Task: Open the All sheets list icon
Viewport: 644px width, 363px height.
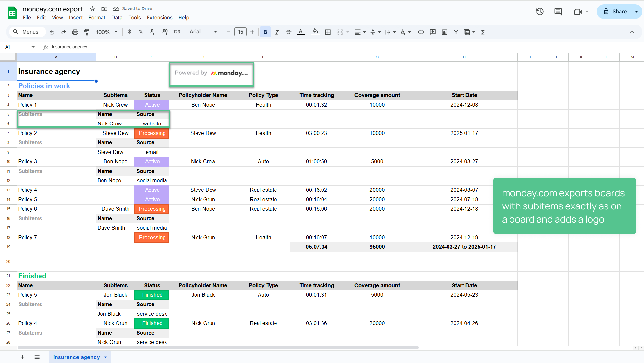Action: tap(37, 357)
